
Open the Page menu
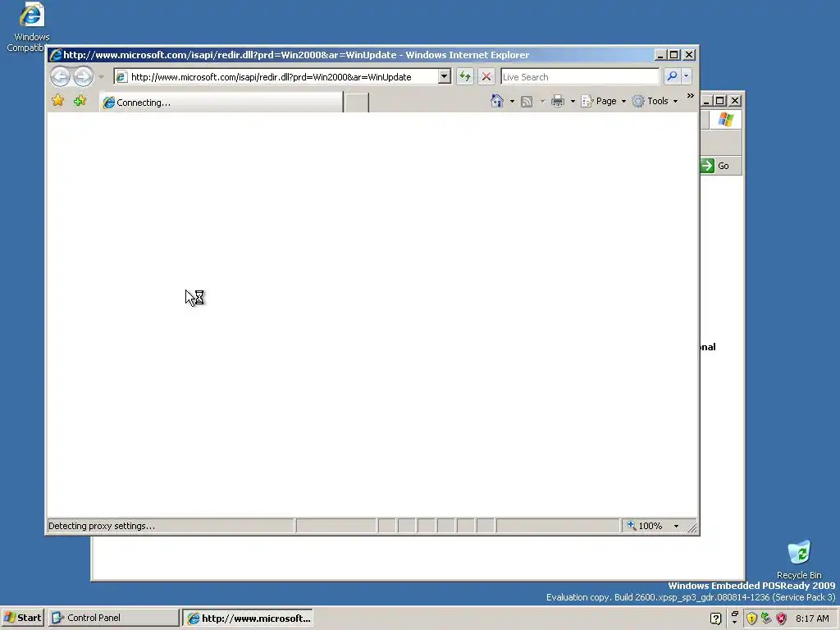[603, 101]
